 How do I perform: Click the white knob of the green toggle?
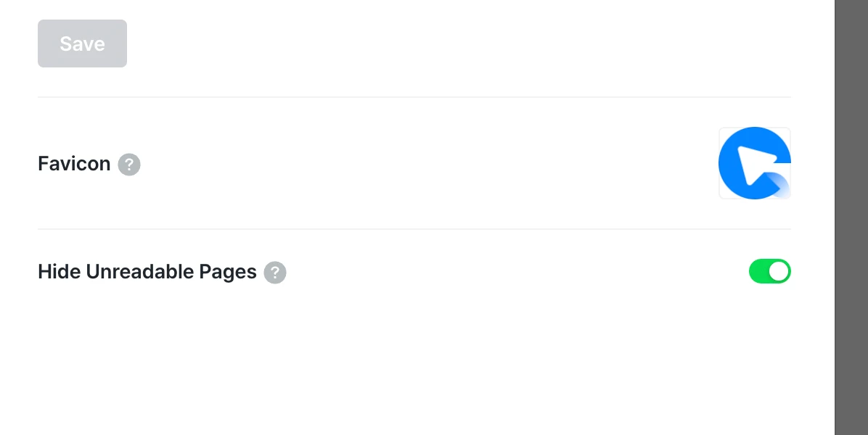tap(779, 272)
